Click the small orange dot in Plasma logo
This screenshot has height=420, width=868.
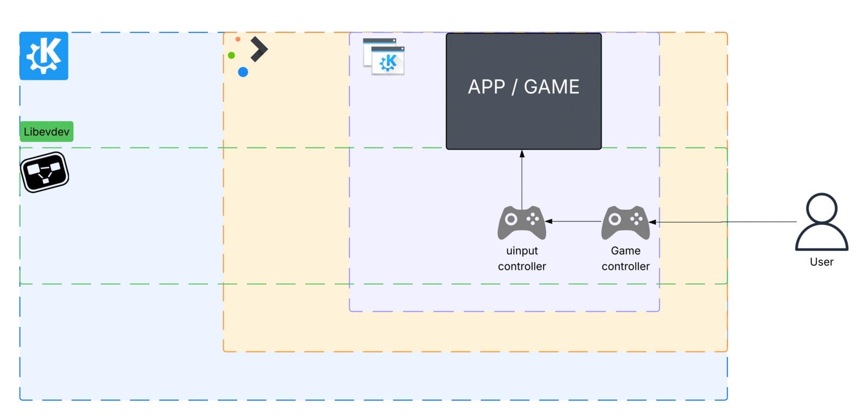coord(238,39)
